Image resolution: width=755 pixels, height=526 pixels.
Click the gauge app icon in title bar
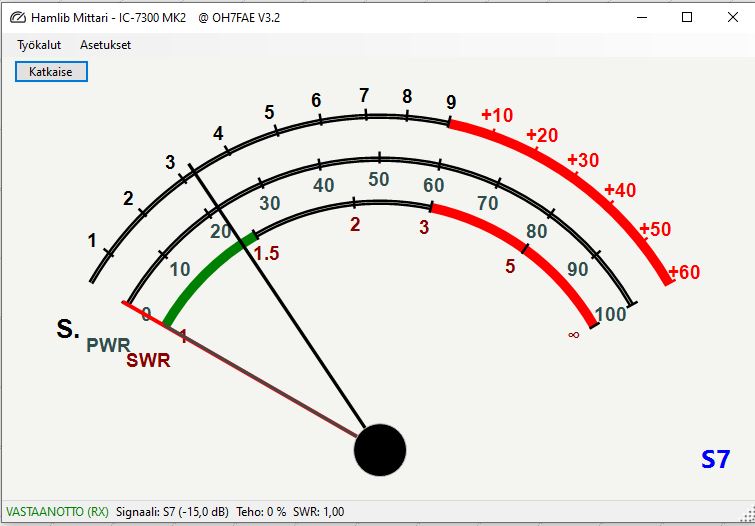(x=18, y=18)
